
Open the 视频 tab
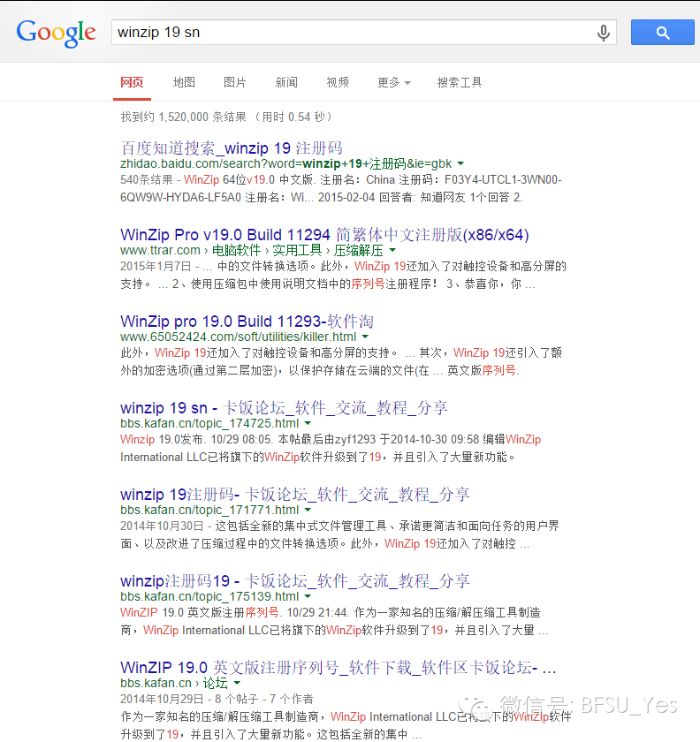[x=338, y=82]
